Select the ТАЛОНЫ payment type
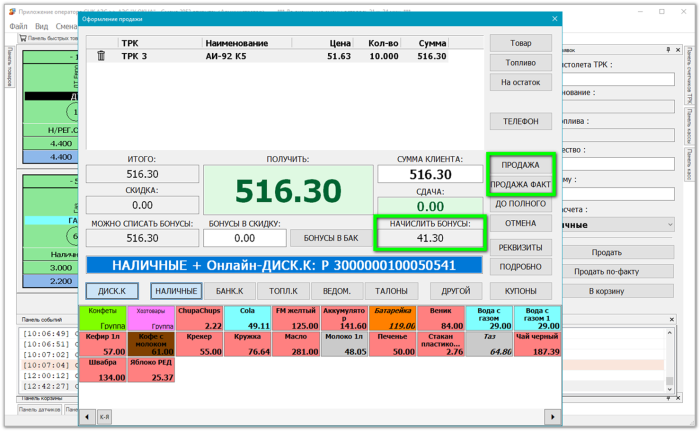The width and height of the screenshot is (700, 431). pyautogui.click(x=391, y=291)
